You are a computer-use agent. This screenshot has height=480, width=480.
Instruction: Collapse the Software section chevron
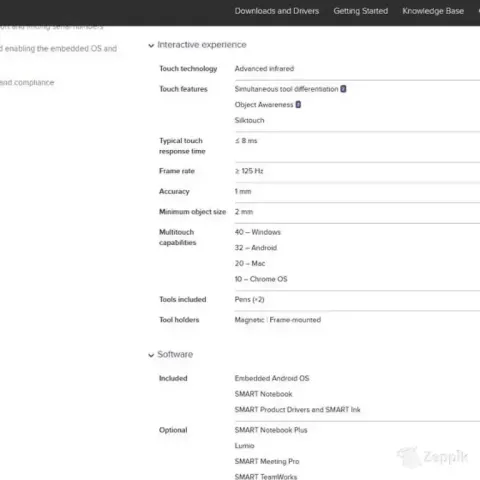tap(151, 355)
